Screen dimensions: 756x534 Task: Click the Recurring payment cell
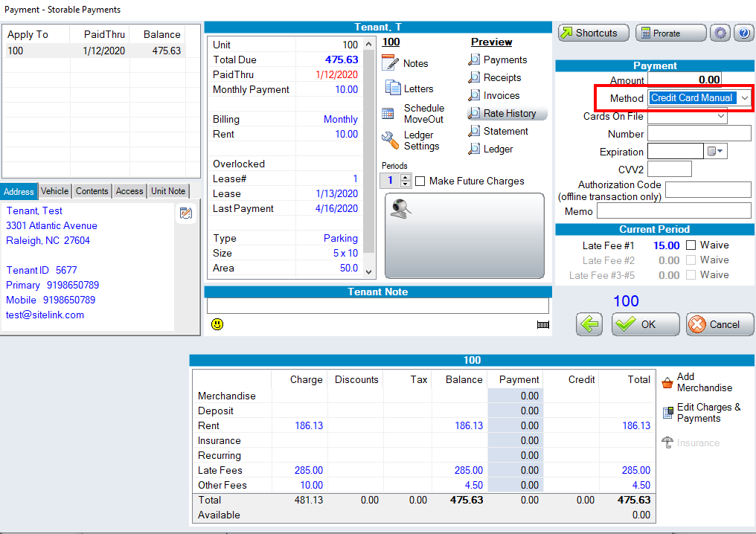point(516,455)
